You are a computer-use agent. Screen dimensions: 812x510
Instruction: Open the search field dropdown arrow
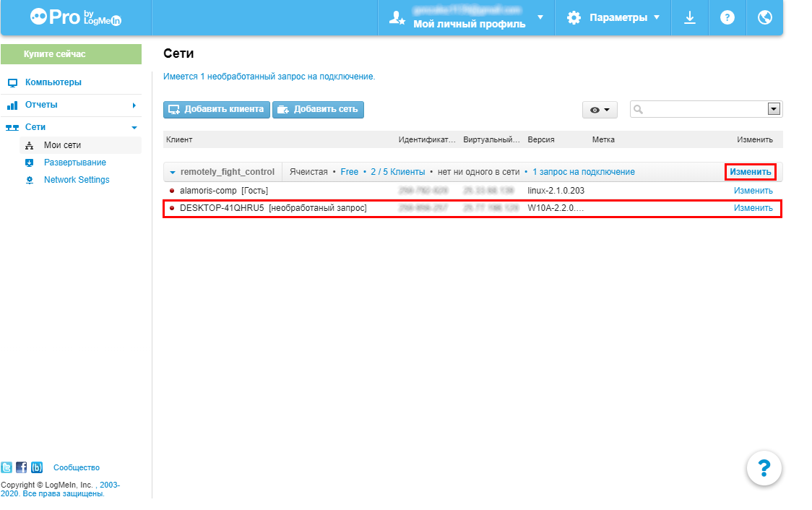point(774,109)
